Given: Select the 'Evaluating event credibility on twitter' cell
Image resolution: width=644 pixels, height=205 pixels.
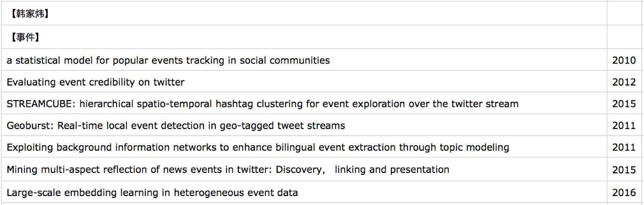Looking at the screenshot, I should click(x=96, y=82).
